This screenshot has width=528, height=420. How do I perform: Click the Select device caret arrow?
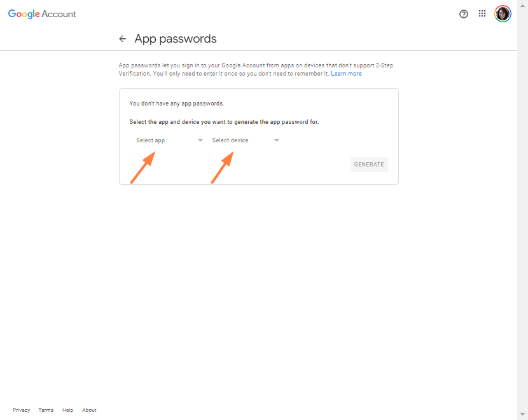277,140
